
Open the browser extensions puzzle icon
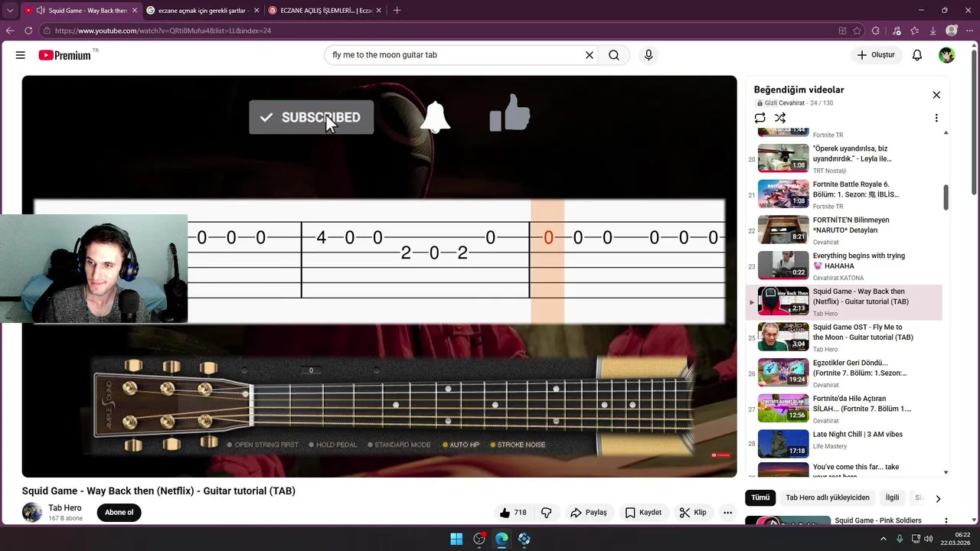pos(877,31)
